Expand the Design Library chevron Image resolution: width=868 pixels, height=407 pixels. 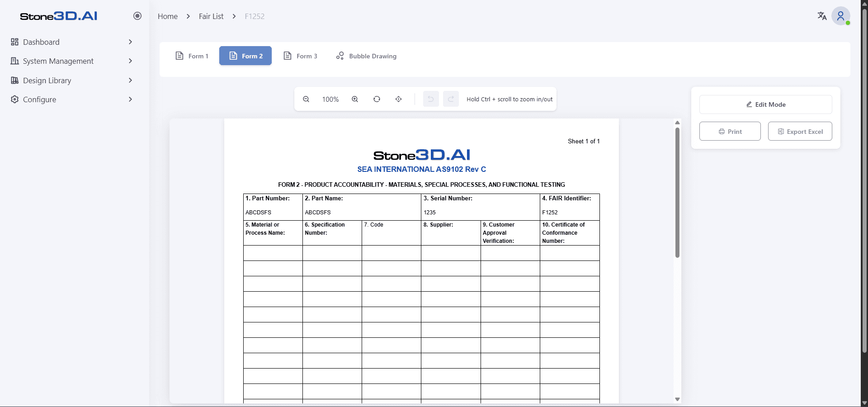click(x=130, y=80)
